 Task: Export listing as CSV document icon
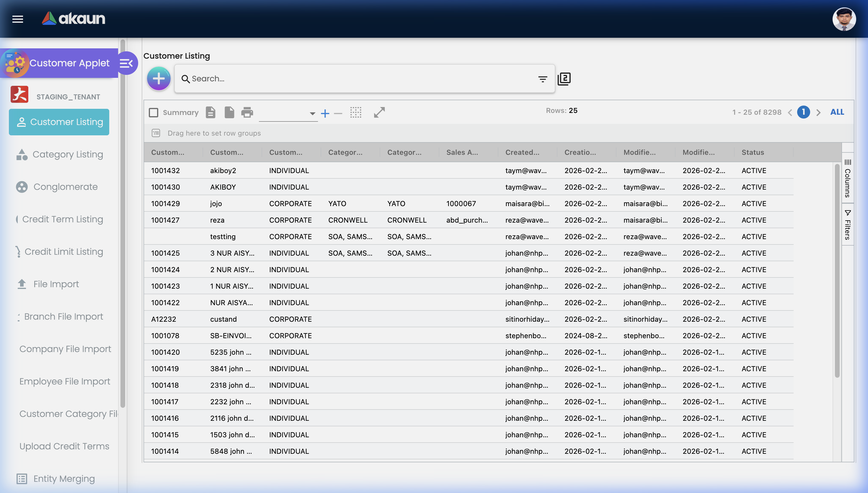pos(211,112)
